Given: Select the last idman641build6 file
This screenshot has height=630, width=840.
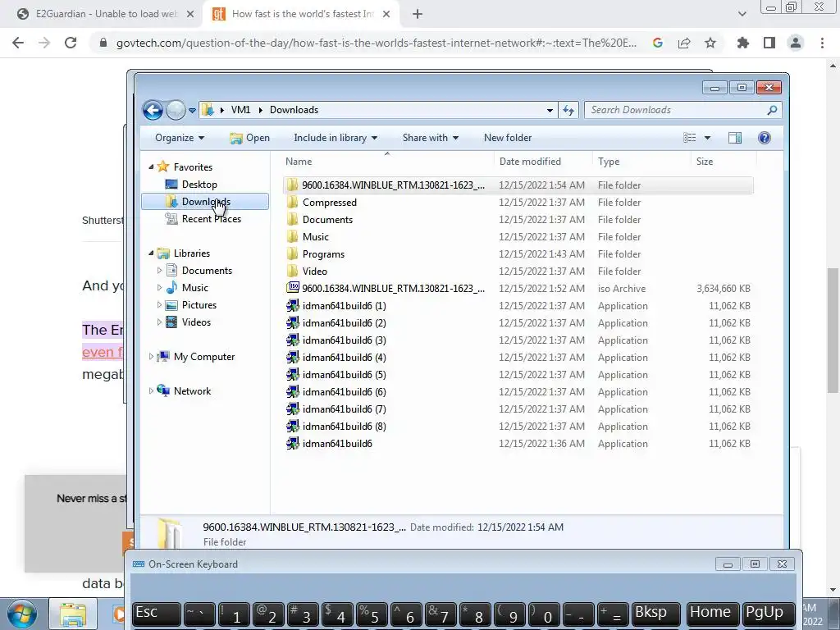Looking at the screenshot, I should point(337,444).
